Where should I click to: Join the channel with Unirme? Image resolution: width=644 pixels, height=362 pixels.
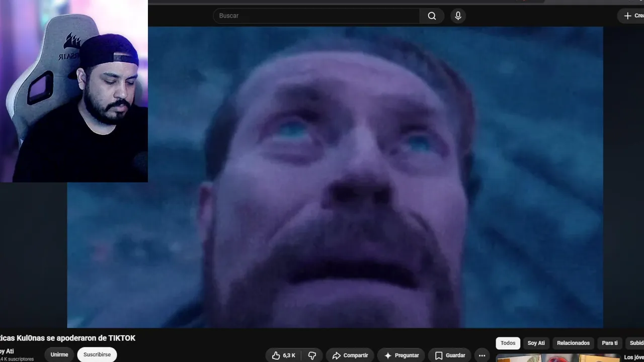tap(59, 354)
